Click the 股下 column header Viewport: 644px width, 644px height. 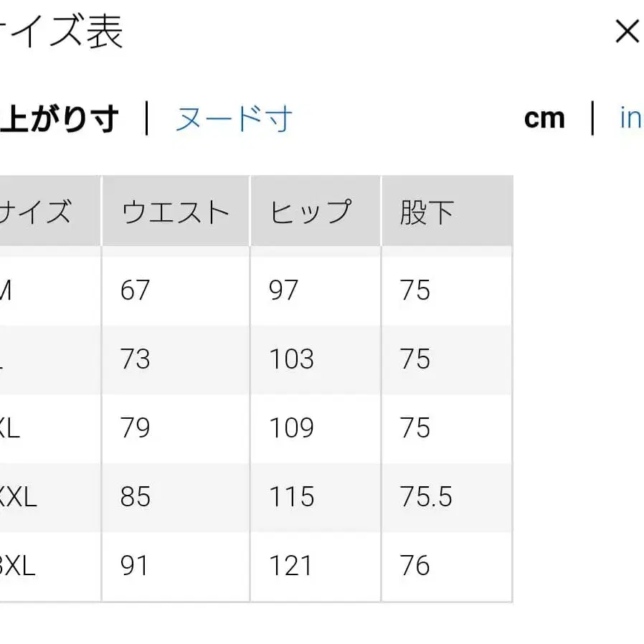pyautogui.click(x=425, y=212)
